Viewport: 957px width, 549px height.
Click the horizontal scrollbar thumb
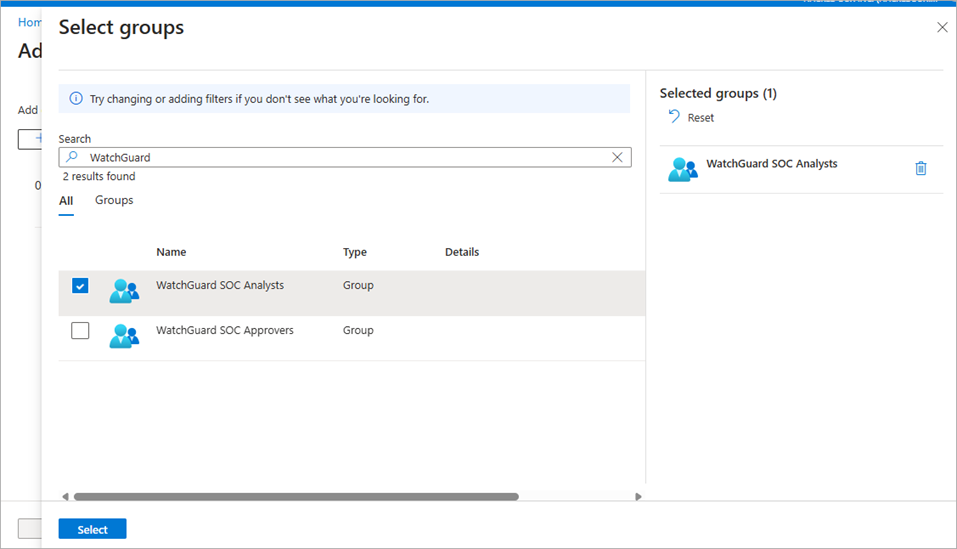click(x=296, y=496)
